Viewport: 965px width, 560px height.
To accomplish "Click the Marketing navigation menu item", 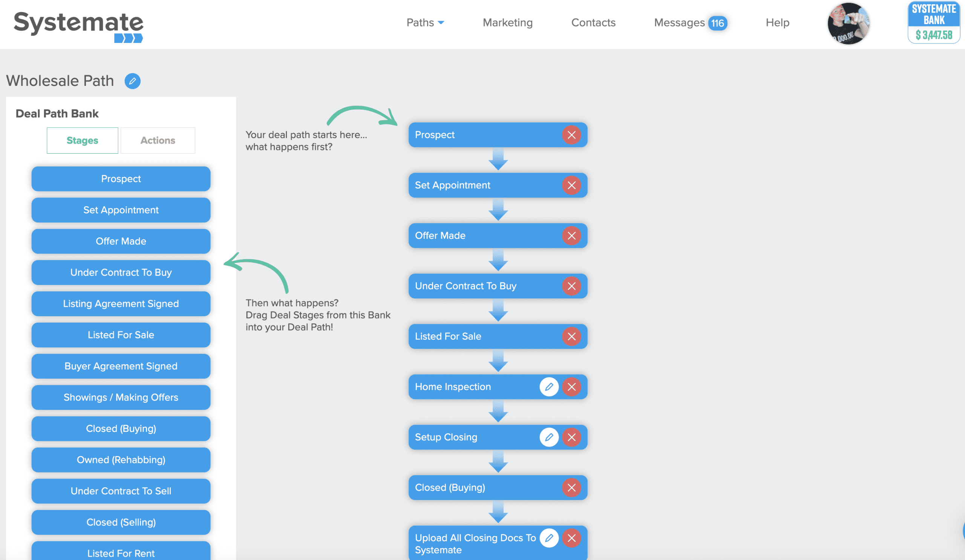I will [508, 23].
